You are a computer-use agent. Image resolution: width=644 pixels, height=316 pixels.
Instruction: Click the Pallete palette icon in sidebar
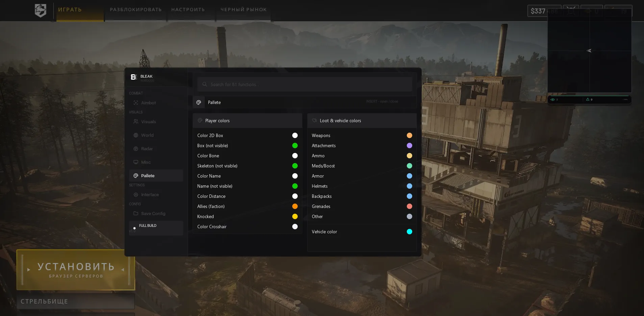[x=136, y=176]
